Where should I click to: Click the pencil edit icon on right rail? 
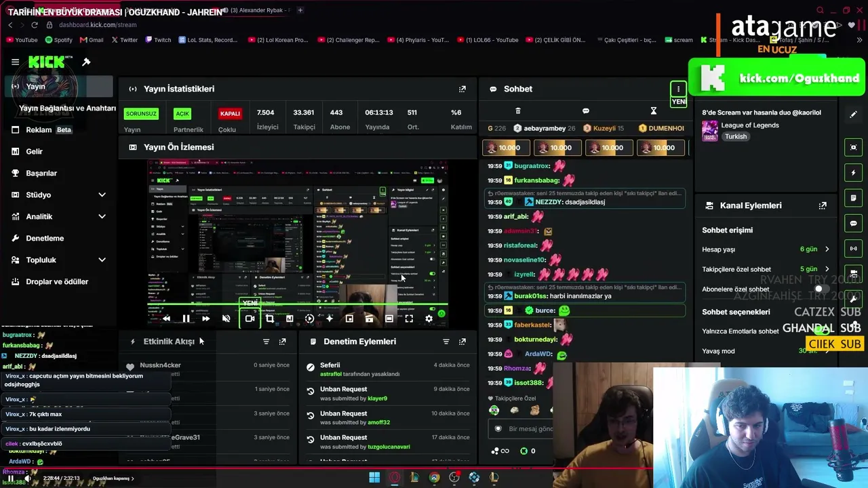(854, 115)
